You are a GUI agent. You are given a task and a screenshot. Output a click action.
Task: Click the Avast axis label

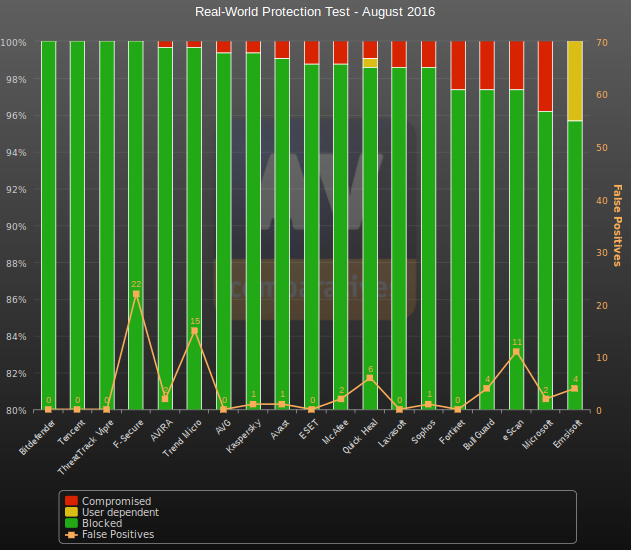click(x=280, y=429)
